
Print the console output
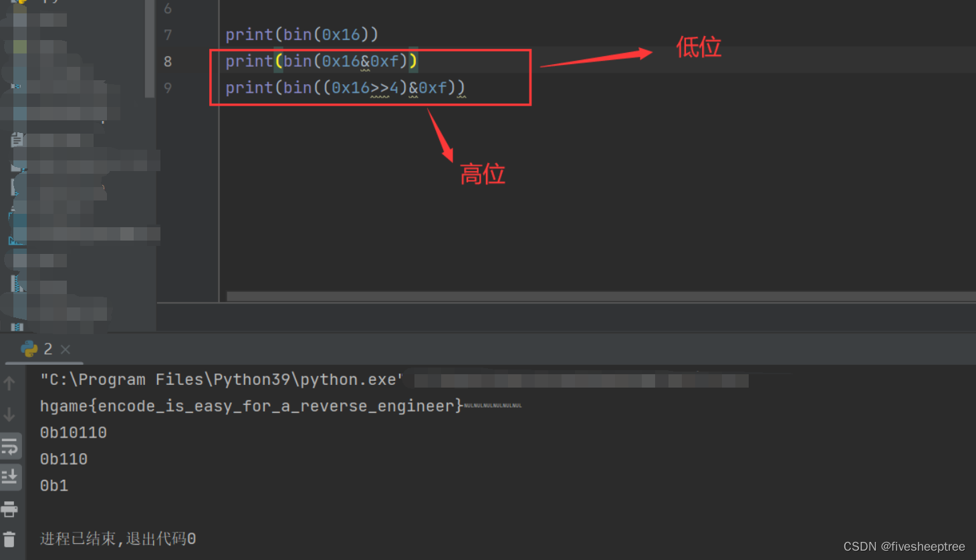(x=11, y=508)
